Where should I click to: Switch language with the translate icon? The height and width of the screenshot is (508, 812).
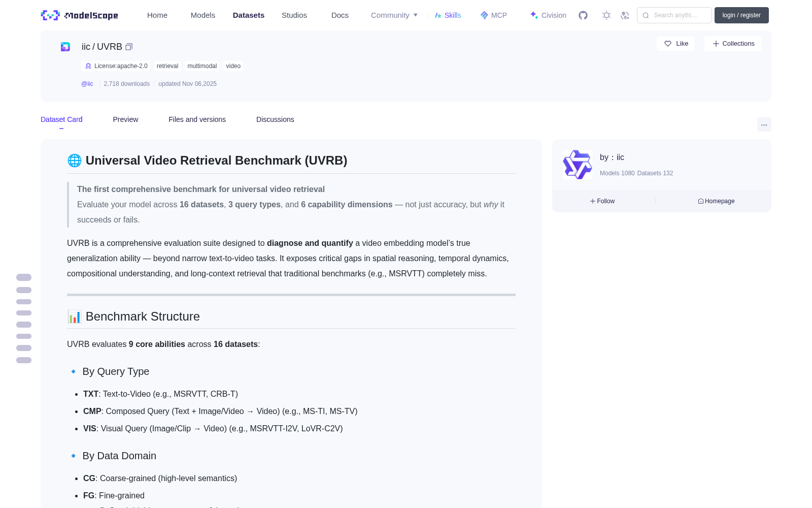click(625, 15)
